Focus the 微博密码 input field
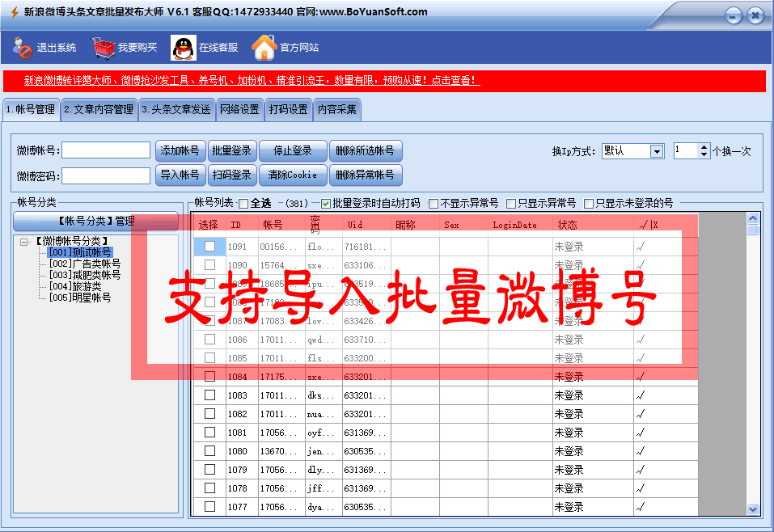This screenshot has width=774, height=532. click(106, 176)
